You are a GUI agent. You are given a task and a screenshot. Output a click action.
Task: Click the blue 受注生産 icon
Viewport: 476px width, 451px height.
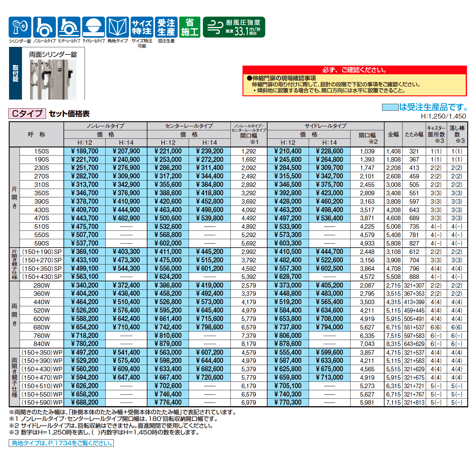click(166, 27)
